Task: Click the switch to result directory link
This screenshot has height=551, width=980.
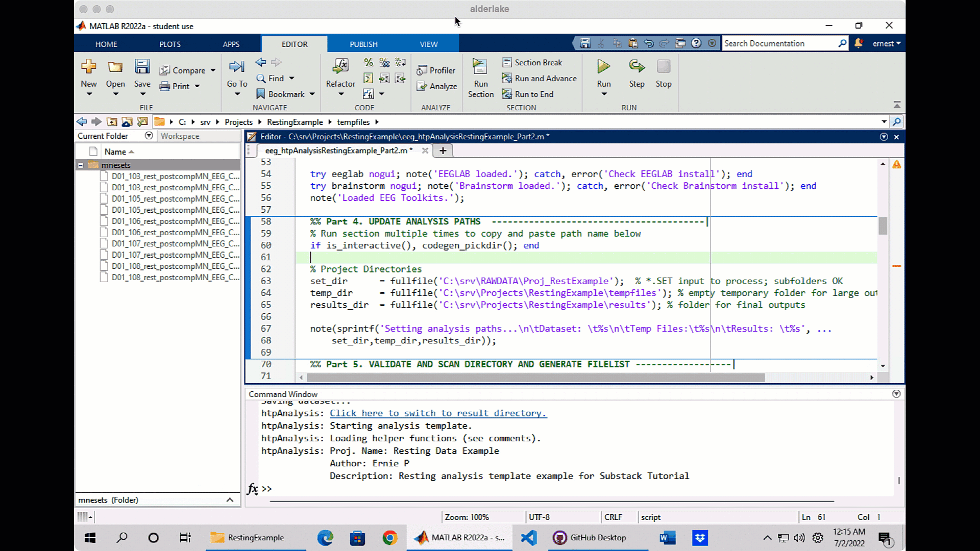Action: click(437, 413)
